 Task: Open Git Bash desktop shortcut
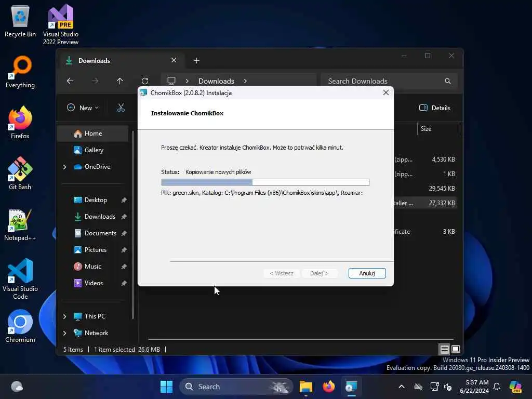[x=20, y=174]
